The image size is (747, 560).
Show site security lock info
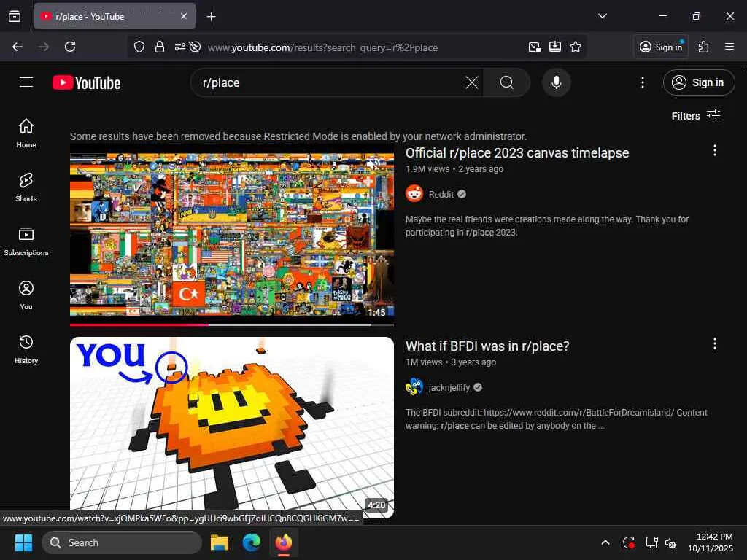(160, 47)
